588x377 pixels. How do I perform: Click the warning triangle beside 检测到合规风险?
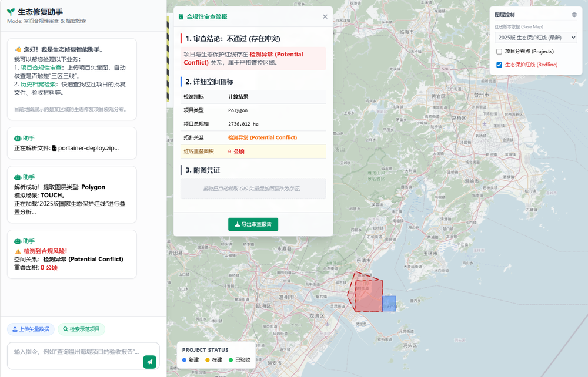pyautogui.click(x=18, y=251)
